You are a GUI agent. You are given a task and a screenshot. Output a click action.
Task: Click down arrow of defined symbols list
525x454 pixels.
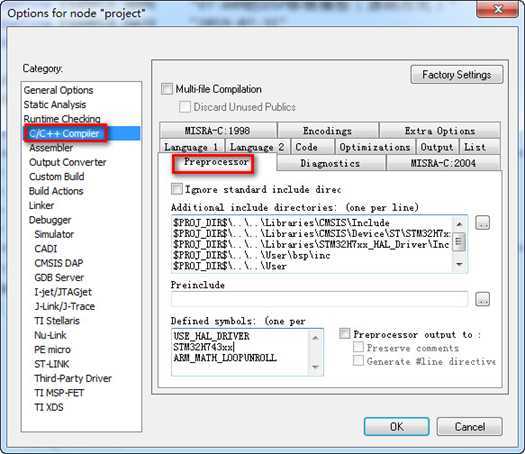(x=315, y=367)
